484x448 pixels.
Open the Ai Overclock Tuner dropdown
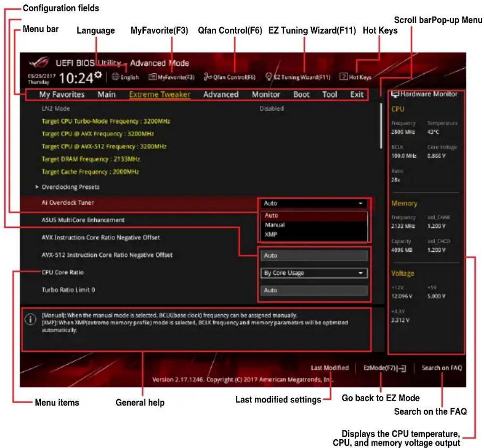point(314,203)
